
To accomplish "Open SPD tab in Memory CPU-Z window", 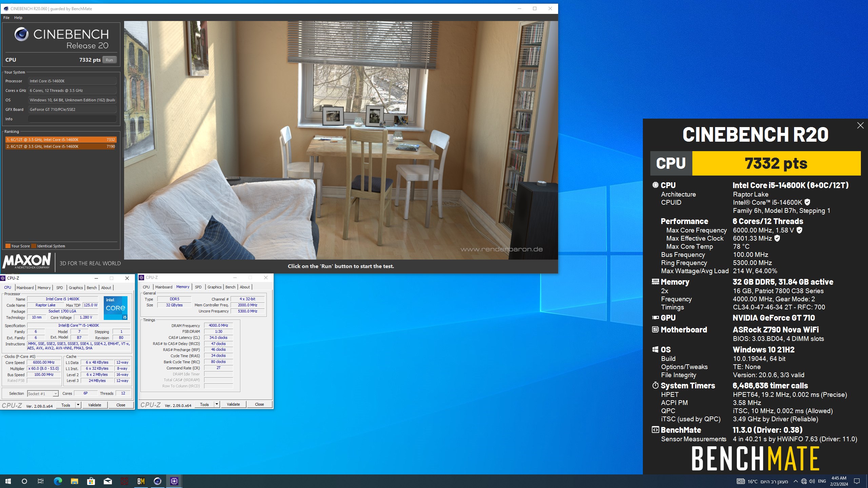I will [x=198, y=287].
